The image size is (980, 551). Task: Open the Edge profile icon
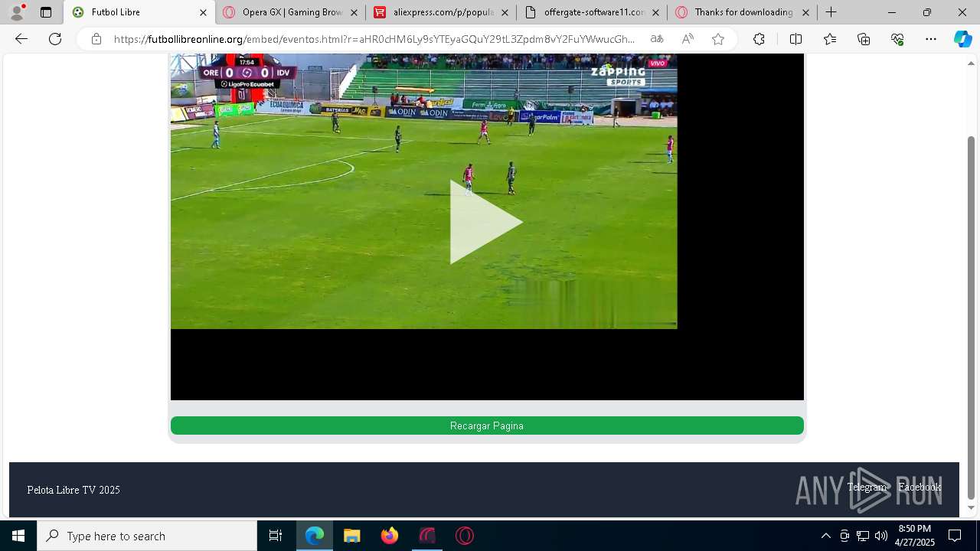coord(16,12)
